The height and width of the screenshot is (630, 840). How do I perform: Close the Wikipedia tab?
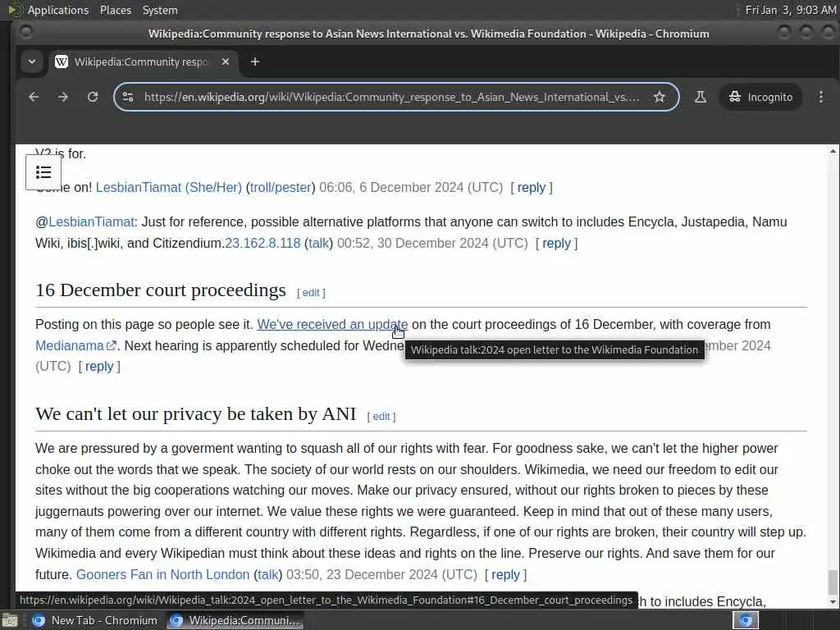coord(226,62)
